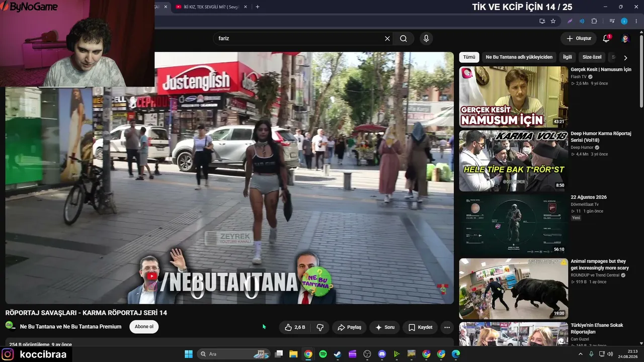
Task: Open a new browser tab
Action: click(258, 7)
